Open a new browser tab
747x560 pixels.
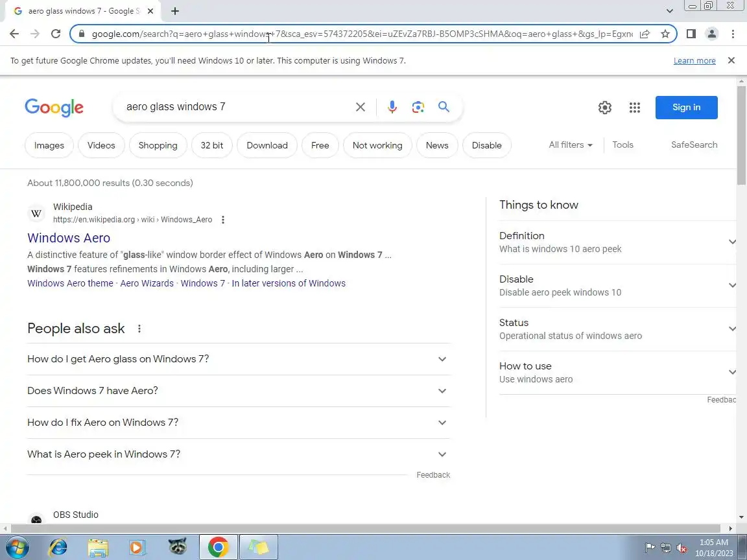click(175, 11)
